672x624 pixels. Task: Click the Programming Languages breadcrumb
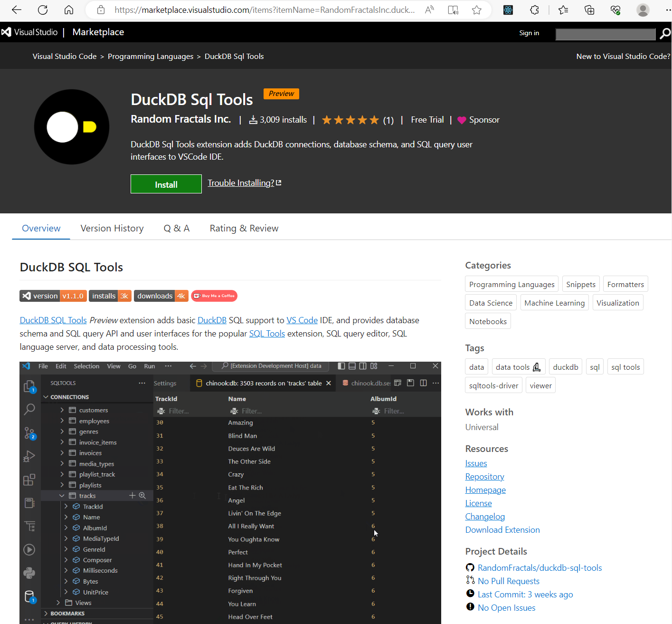[151, 57]
